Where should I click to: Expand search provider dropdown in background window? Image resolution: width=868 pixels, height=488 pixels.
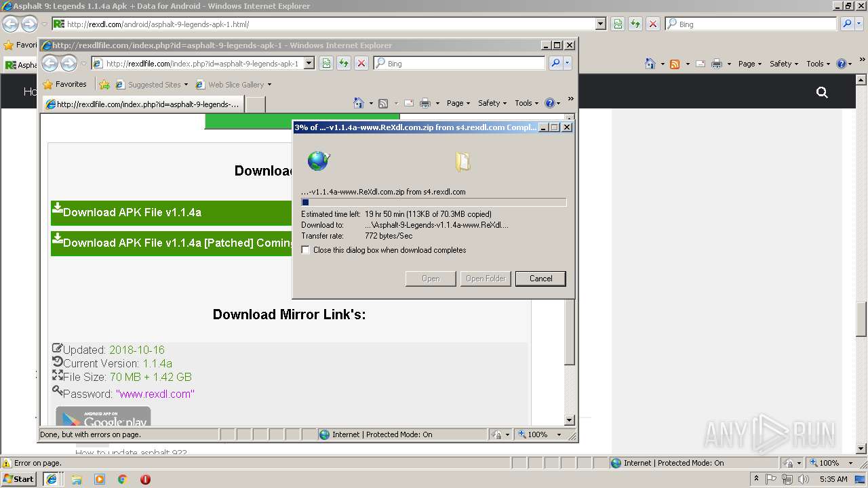[x=859, y=24]
